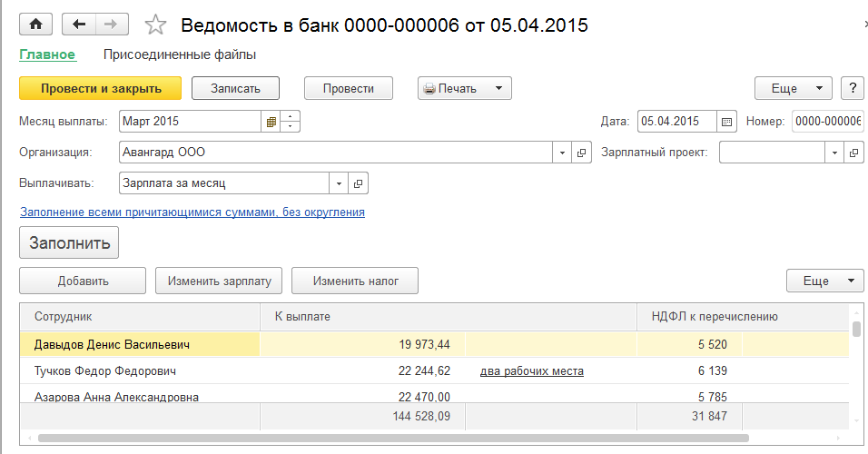Click the 'два рабочих места' link
The image size is (868, 454).
coord(531,370)
